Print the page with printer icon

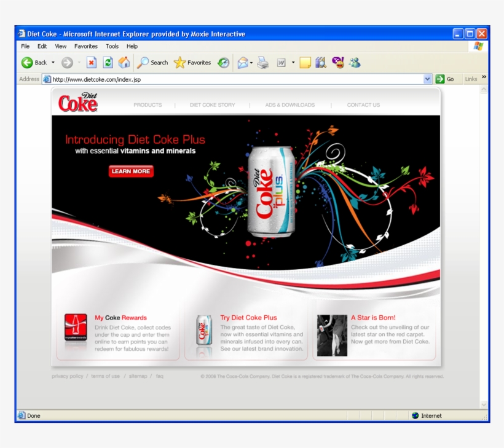coord(263,63)
